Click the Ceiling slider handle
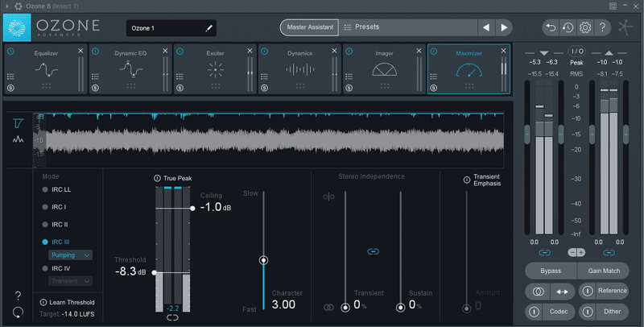Viewport: 644px width, 327px height. tap(192, 209)
